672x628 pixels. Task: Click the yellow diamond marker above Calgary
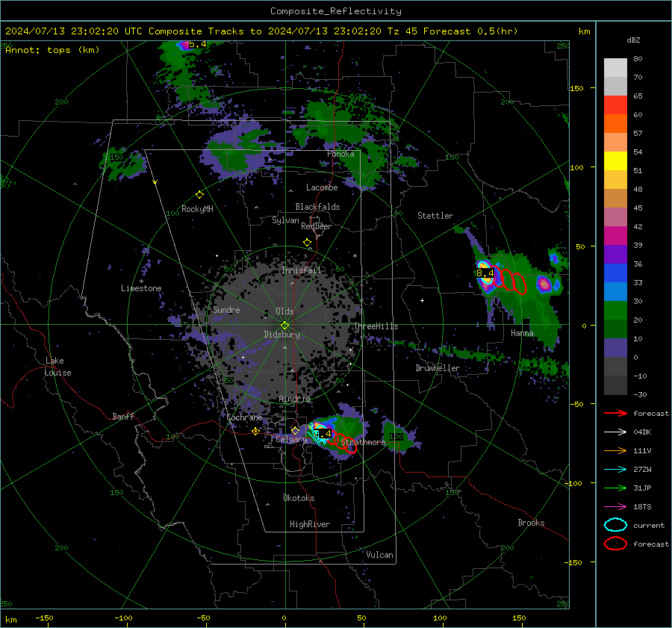(x=295, y=431)
